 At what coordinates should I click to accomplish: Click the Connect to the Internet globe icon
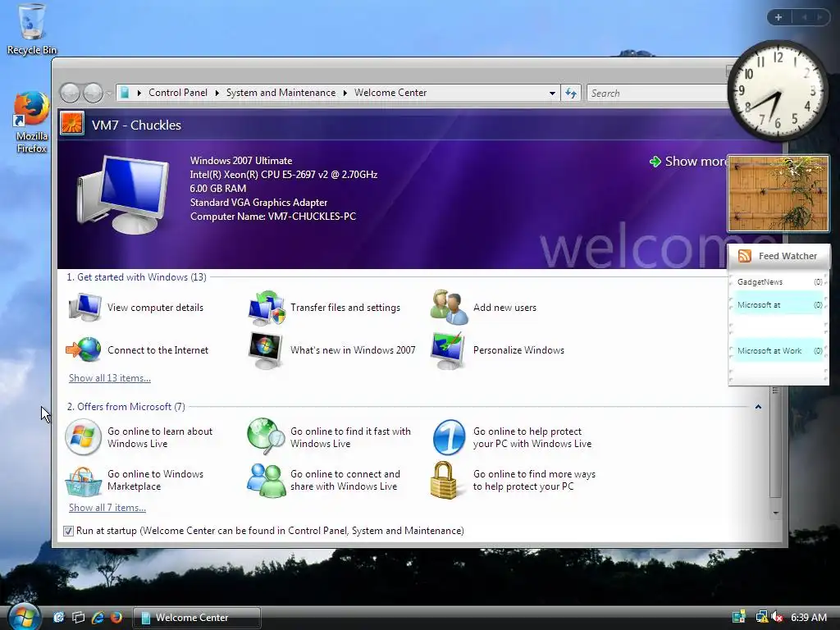point(84,349)
